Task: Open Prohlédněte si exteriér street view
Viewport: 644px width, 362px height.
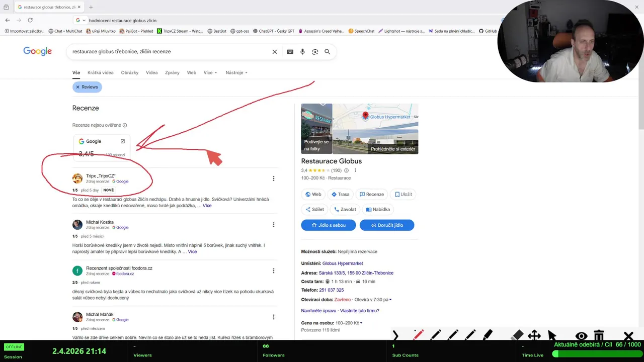Action: pos(375,141)
